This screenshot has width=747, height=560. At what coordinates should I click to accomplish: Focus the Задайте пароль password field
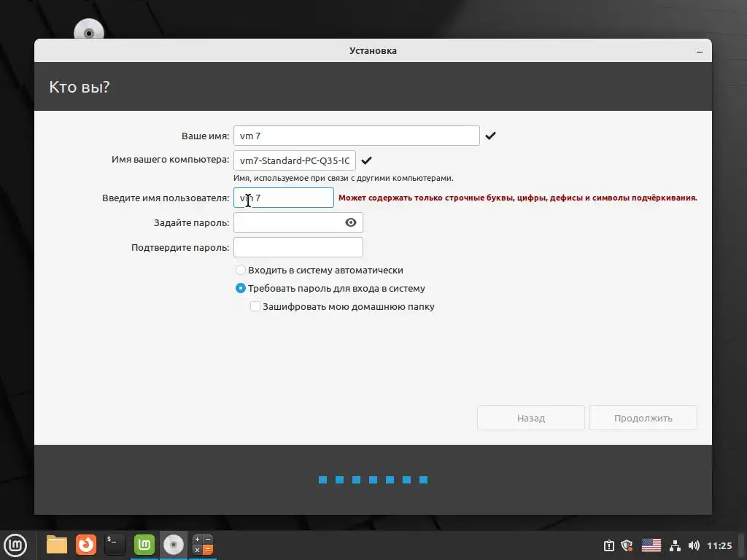[298, 222]
